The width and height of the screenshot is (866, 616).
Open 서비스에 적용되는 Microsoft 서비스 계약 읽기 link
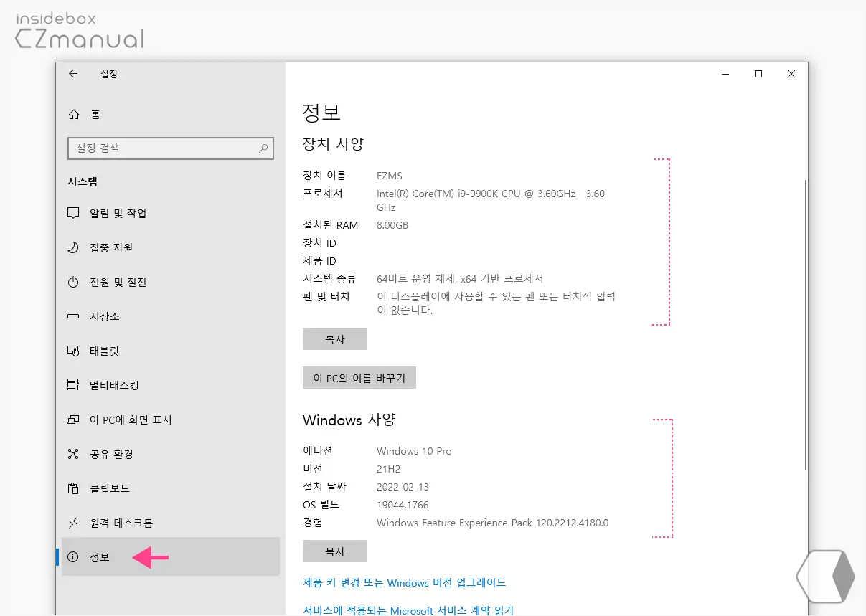pos(408,610)
